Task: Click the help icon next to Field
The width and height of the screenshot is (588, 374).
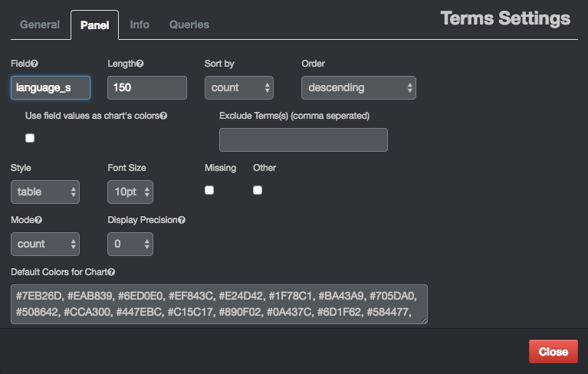Action: [x=34, y=64]
